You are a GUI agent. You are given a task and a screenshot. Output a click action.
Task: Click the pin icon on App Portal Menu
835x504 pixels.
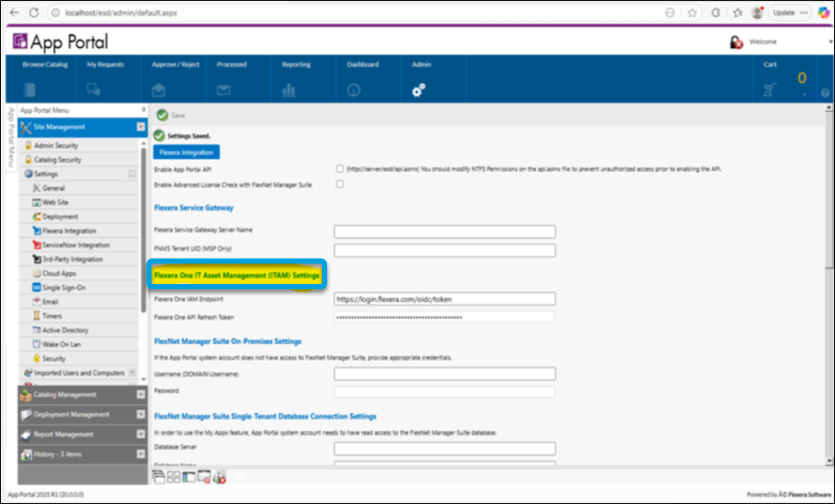click(x=143, y=110)
